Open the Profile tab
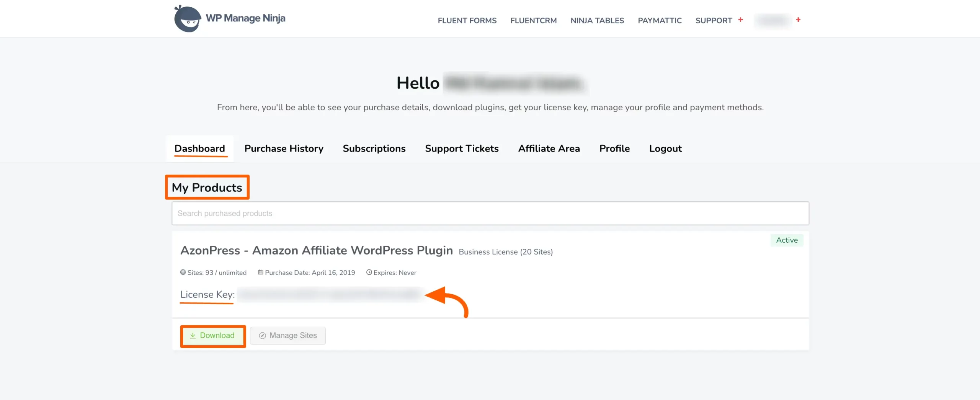980x400 pixels. click(614, 149)
